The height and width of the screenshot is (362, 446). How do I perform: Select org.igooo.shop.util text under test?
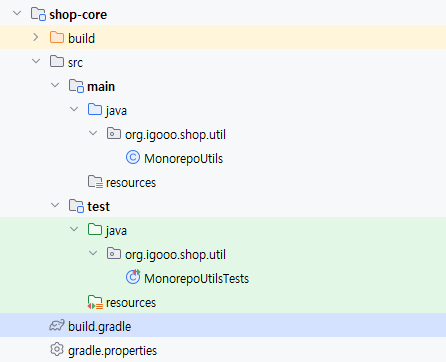(175, 255)
